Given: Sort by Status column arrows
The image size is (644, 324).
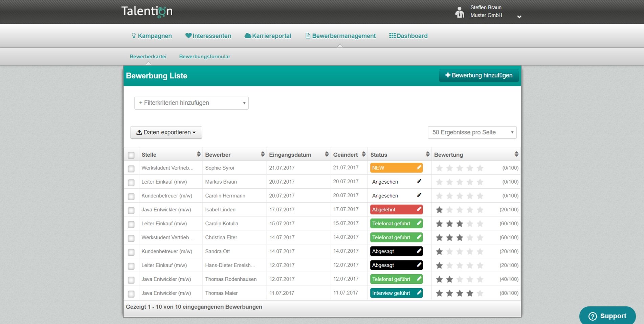Looking at the screenshot, I should pyautogui.click(x=428, y=154).
